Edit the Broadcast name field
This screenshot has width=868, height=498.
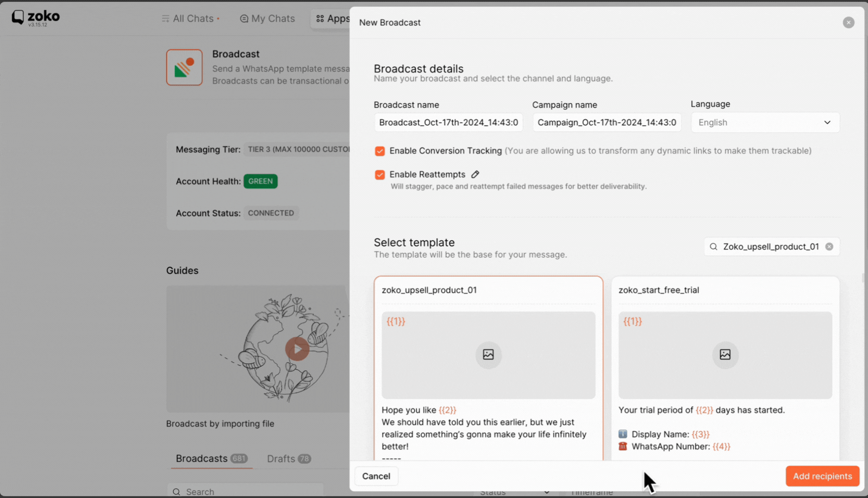tap(448, 122)
